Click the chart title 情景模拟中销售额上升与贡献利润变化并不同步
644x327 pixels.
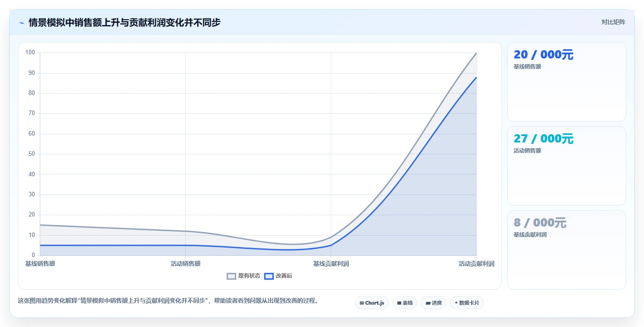(x=124, y=22)
